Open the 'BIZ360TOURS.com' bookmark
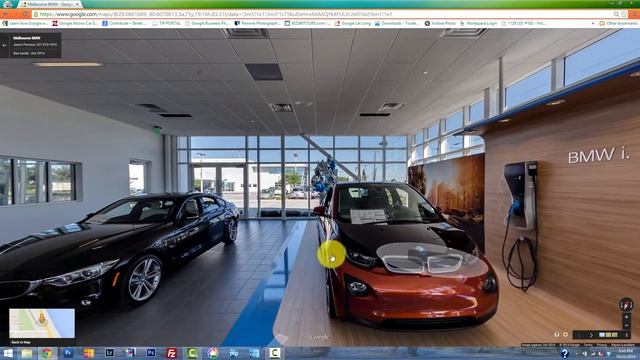640x360 pixels. tap(307, 23)
